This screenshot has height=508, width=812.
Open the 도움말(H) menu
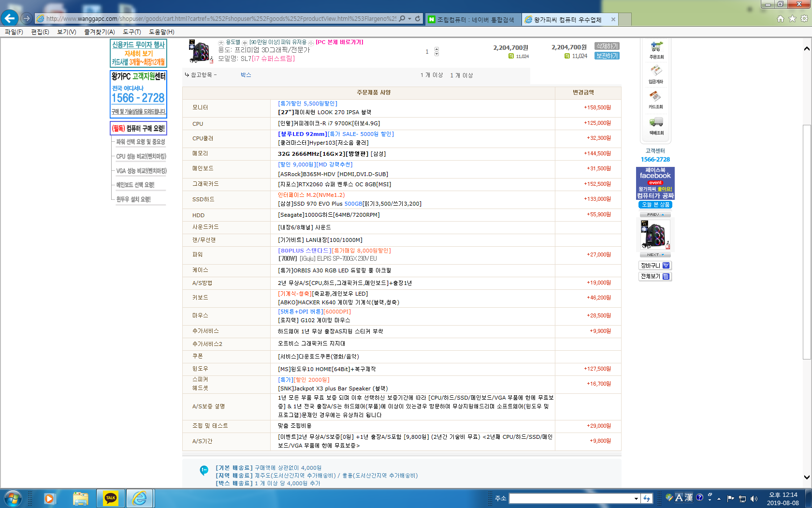pos(161,32)
